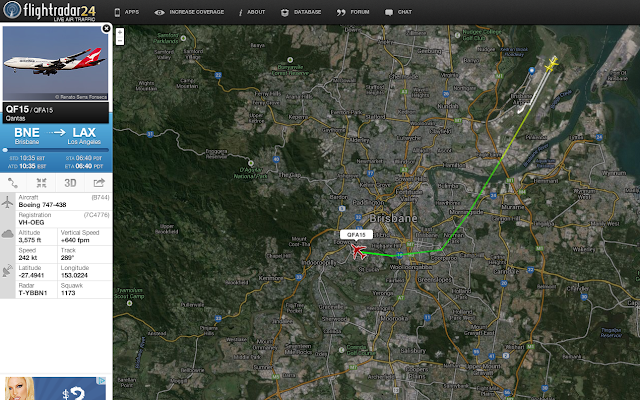Open the Apps menu

(127, 12)
